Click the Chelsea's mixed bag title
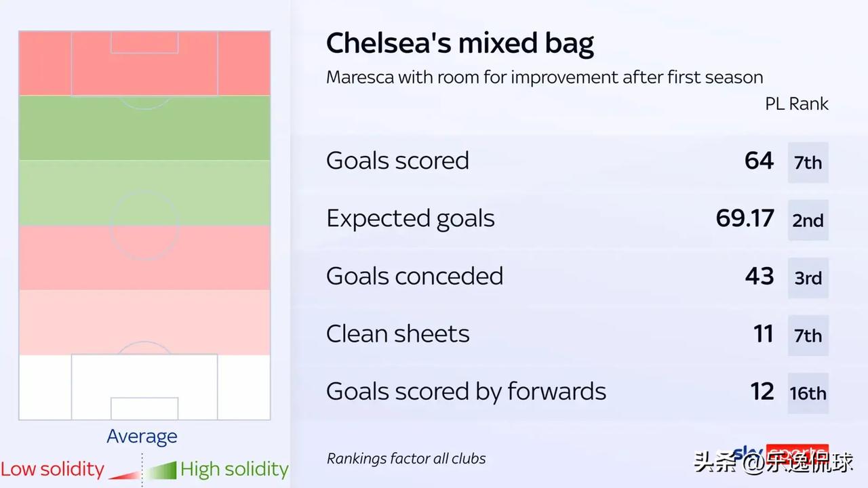This screenshot has width=868, height=488. pos(460,43)
